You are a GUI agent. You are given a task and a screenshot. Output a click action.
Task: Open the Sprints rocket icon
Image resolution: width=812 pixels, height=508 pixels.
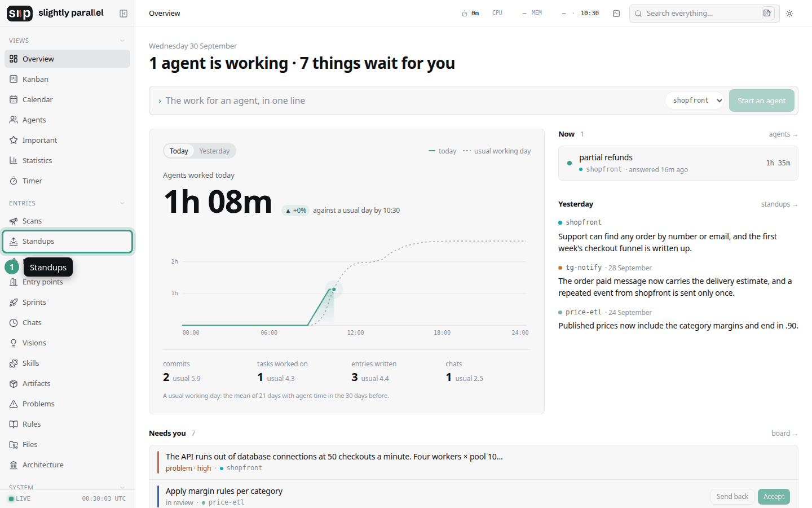[x=14, y=302]
